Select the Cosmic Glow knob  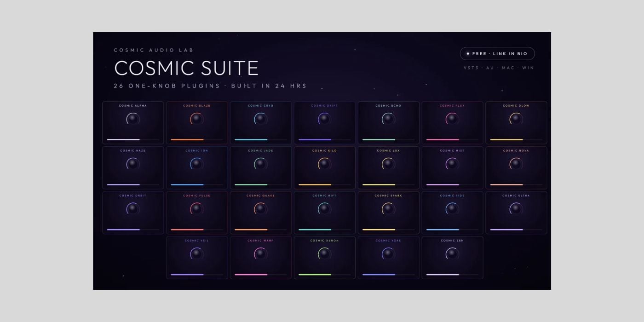coord(516,119)
